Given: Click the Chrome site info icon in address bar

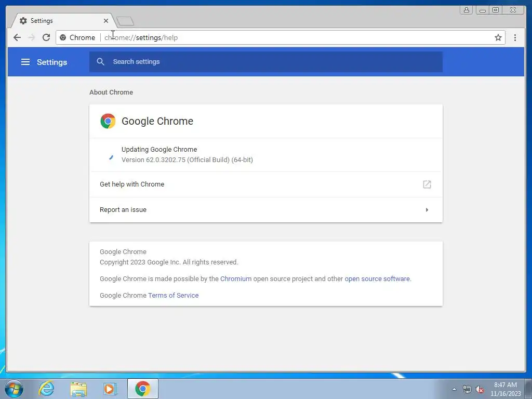Looking at the screenshot, I should (63, 37).
